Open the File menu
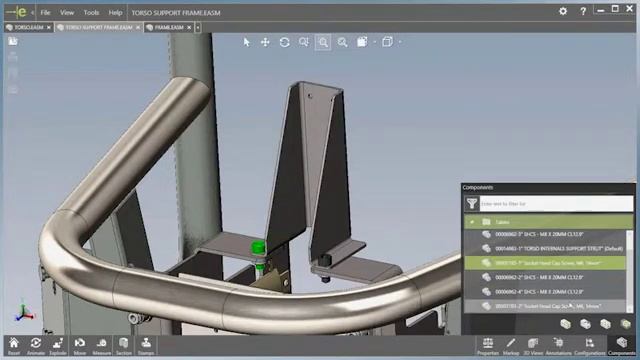Screen dimensions: 640x360 tap(45, 13)
